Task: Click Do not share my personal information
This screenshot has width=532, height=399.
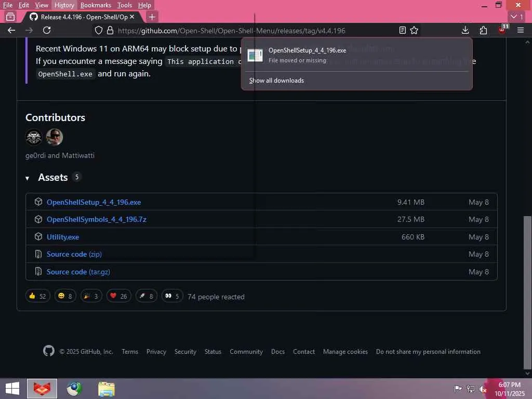Action: (428, 352)
